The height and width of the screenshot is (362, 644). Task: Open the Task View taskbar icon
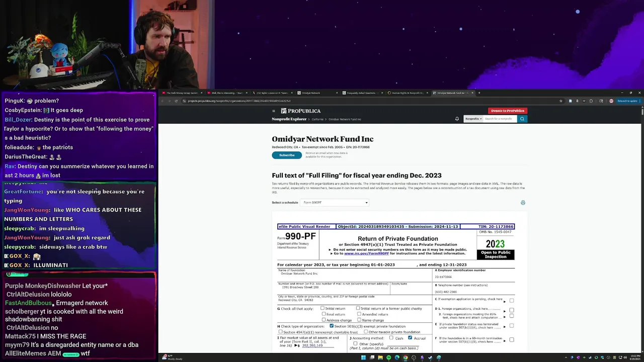(372, 357)
